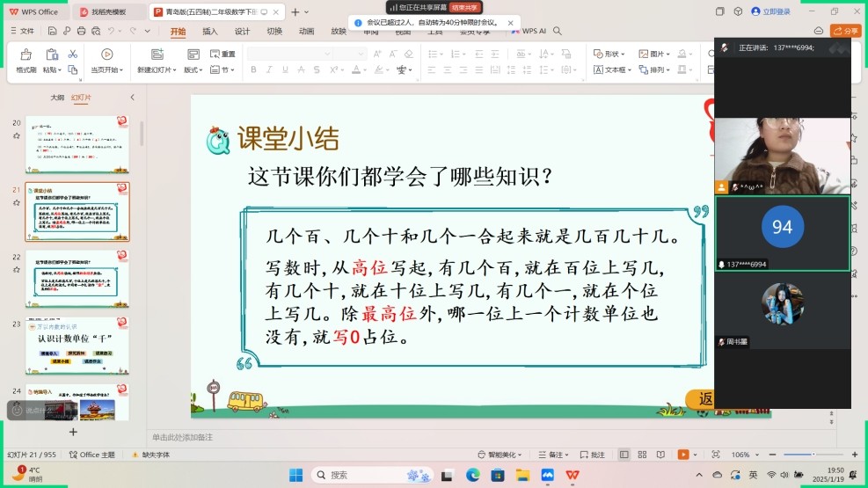Click the 当页开始 slideshow play icon
868x488 pixels.
[x=106, y=55]
